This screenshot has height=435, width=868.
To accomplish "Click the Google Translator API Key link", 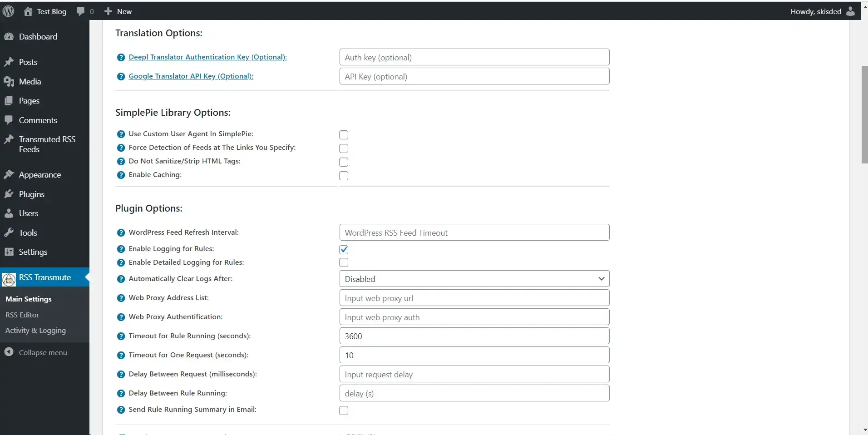I will click(191, 76).
